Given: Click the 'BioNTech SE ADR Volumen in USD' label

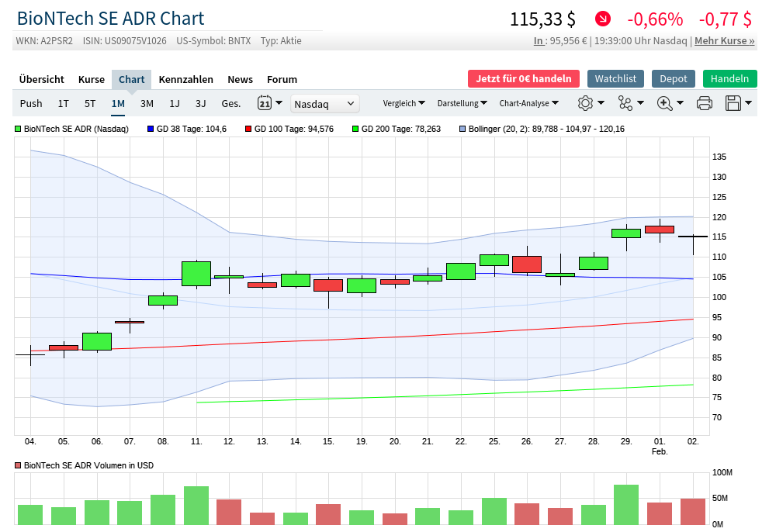Looking at the screenshot, I should [x=88, y=465].
